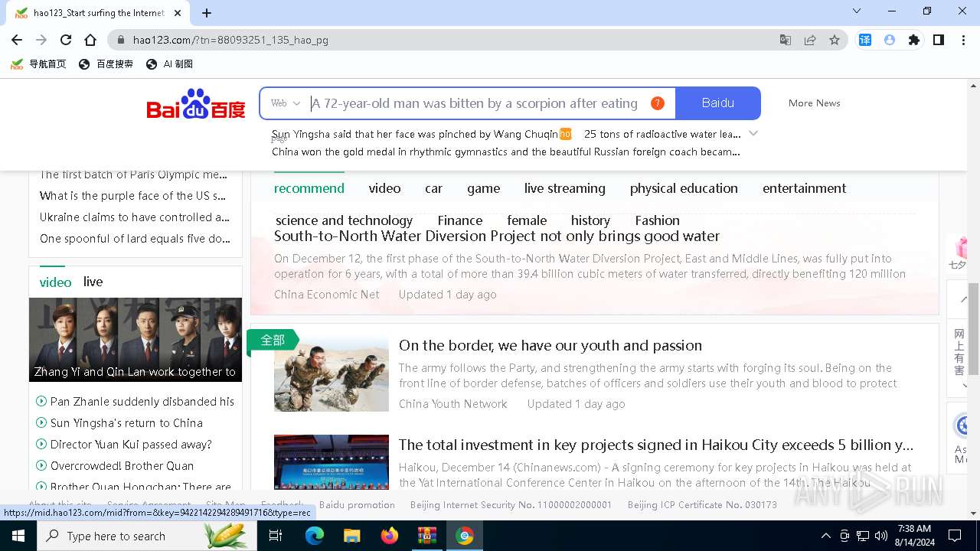Launch Firefox from the taskbar
980x551 pixels.
[390, 536]
